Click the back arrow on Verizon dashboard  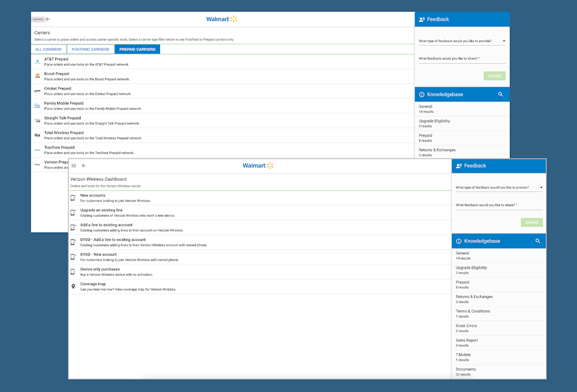click(x=84, y=166)
